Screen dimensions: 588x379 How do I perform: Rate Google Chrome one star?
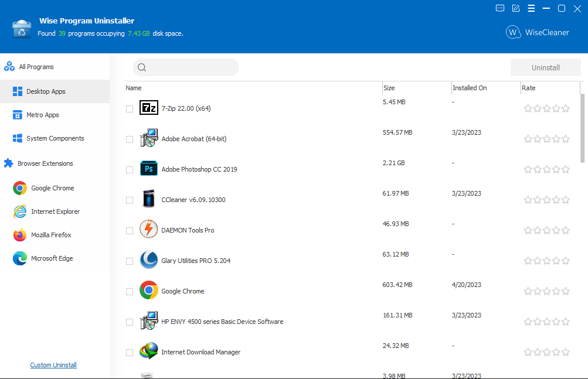coord(528,291)
